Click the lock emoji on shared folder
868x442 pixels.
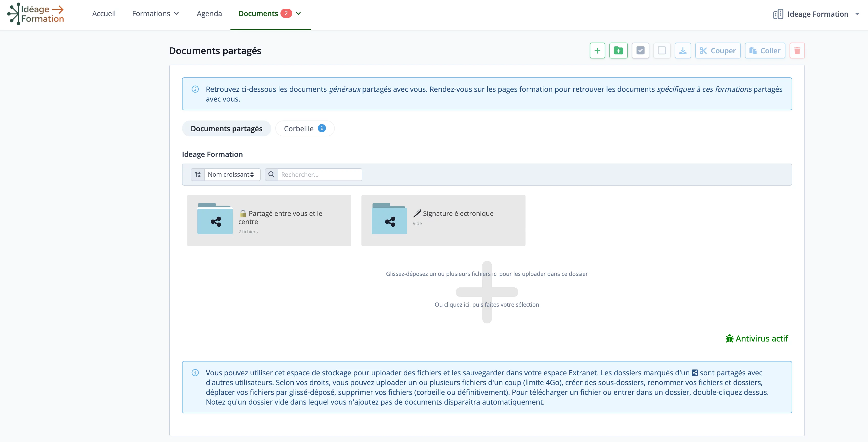[243, 213]
